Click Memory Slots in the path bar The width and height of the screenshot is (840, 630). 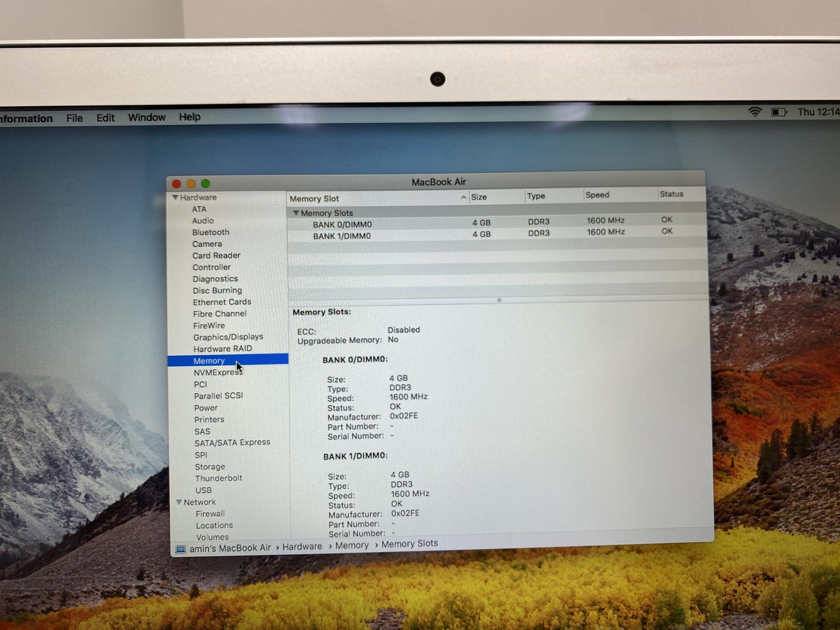click(409, 544)
